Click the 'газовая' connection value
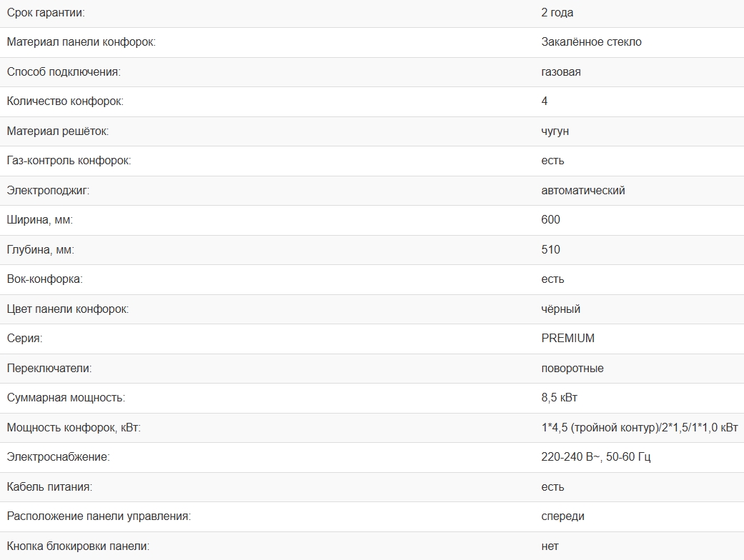 tap(561, 71)
